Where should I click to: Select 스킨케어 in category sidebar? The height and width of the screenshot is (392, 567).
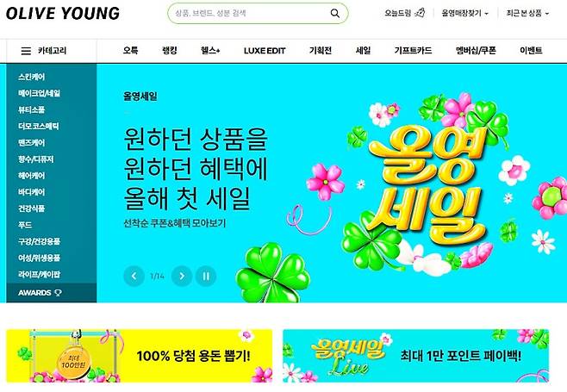click(x=32, y=77)
